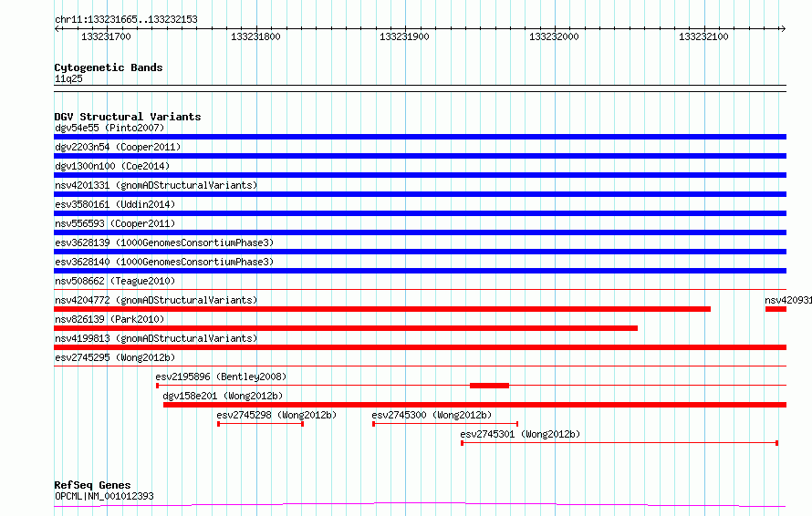The image size is (812, 516).
Task: Open the OPCML|NM_001012393 gene label
Action: tap(104, 496)
